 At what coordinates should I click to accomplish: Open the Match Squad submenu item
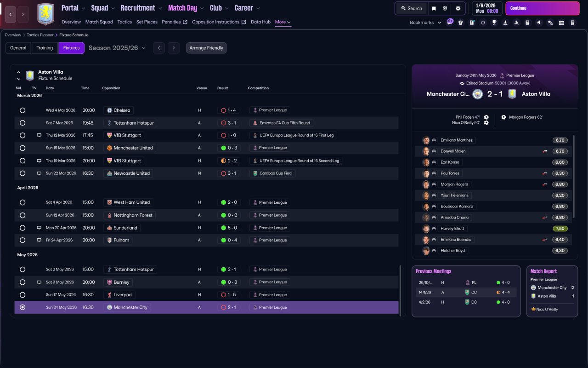tap(99, 22)
